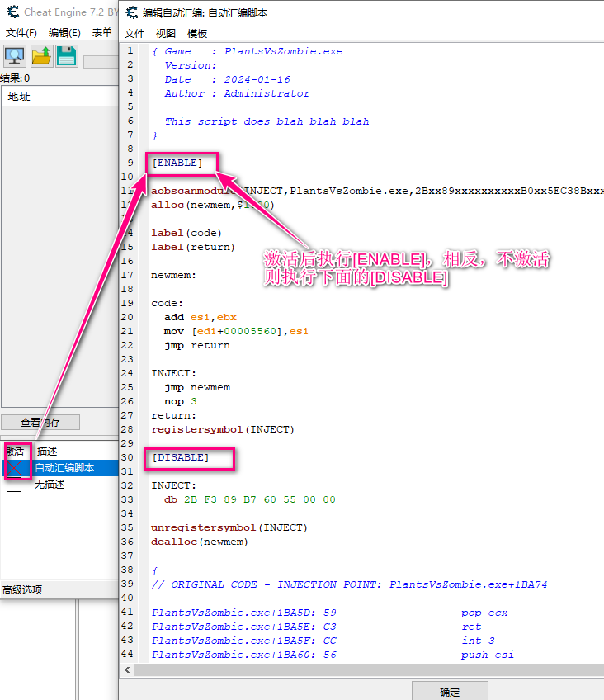Viewport: 604px width, 700px height.
Task: Click the push esi comment line
Action: click(x=333, y=655)
